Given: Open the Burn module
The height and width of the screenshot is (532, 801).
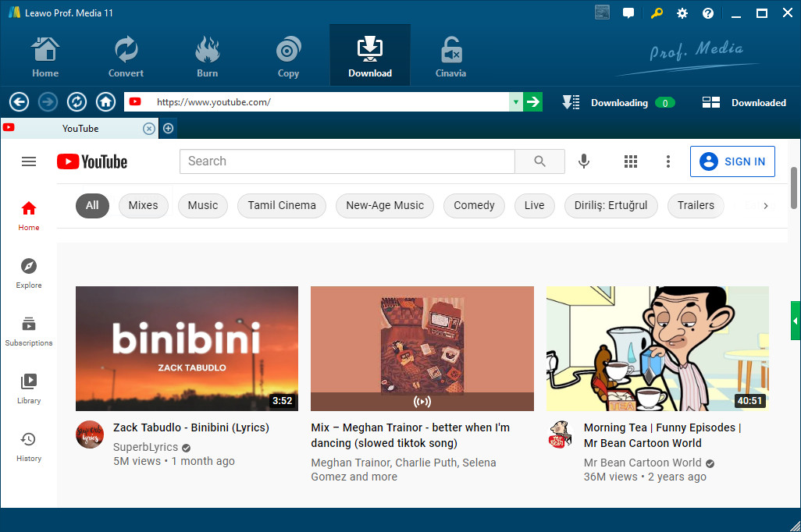Looking at the screenshot, I should (207, 57).
